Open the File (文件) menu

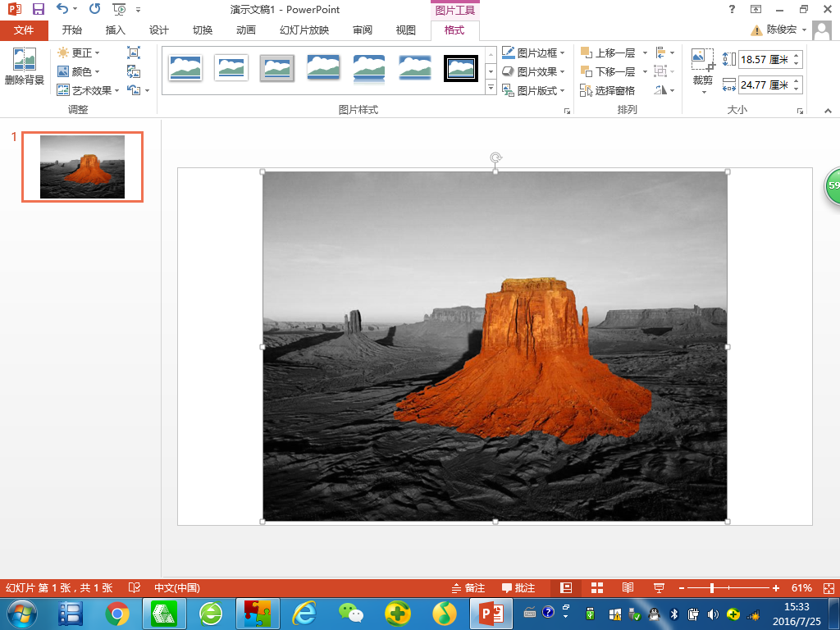pos(24,30)
